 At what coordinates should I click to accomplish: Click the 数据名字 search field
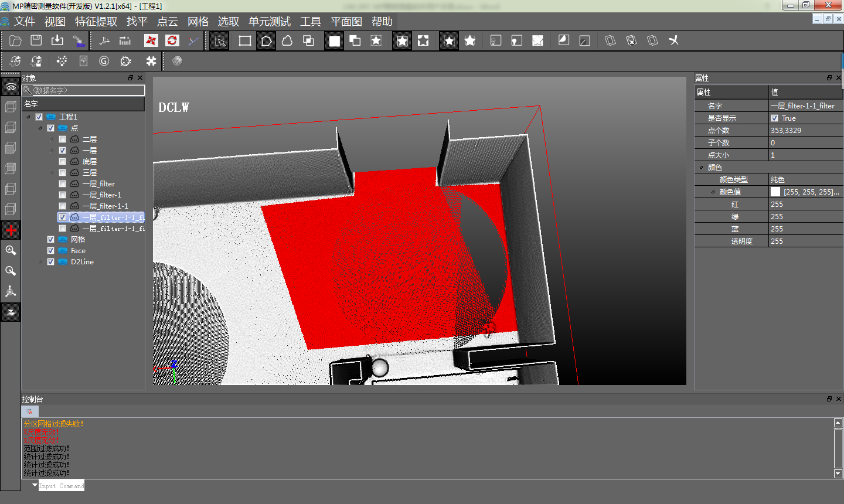(x=87, y=90)
